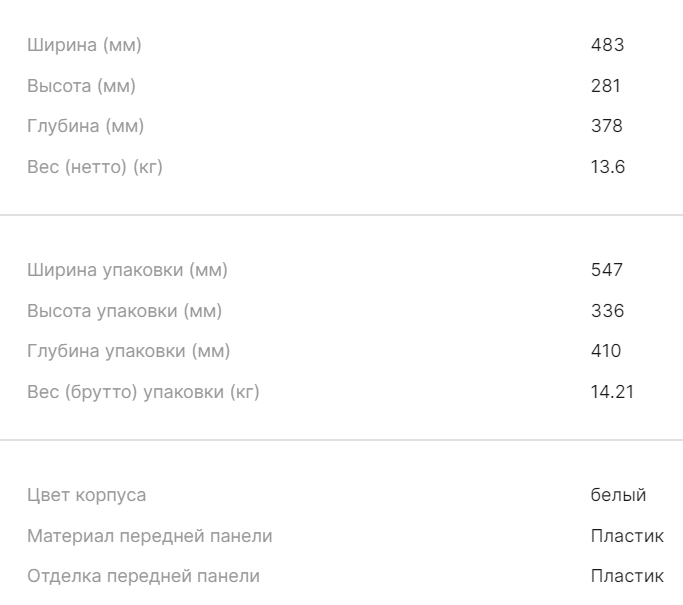Click the "Глубина (мм)" label

coord(85,126)
